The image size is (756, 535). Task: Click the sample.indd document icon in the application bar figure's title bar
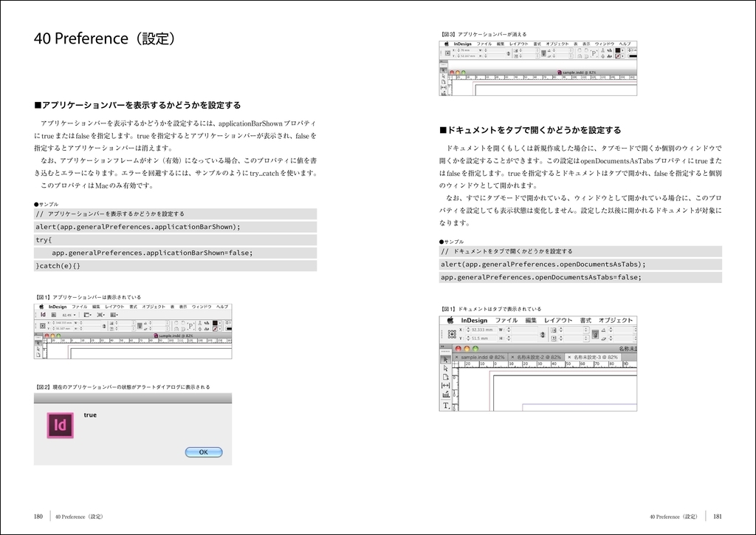(156, 335)
